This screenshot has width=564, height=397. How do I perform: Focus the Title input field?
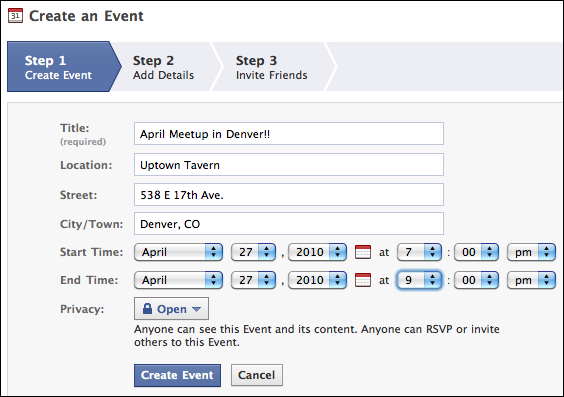point(289,134)
